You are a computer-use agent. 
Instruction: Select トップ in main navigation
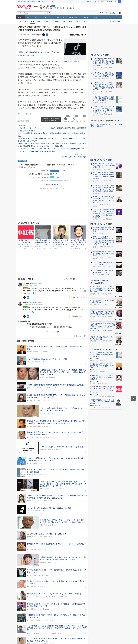click(20, 17)
